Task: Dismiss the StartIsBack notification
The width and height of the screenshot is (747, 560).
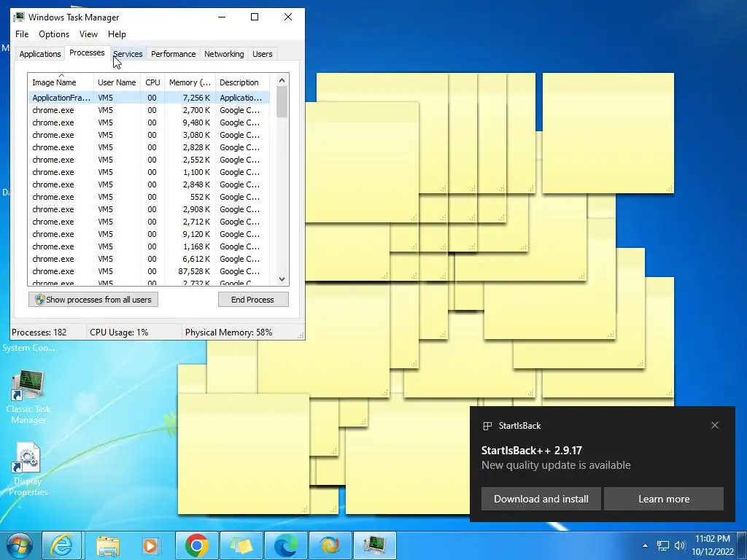Action: [715, 425]
